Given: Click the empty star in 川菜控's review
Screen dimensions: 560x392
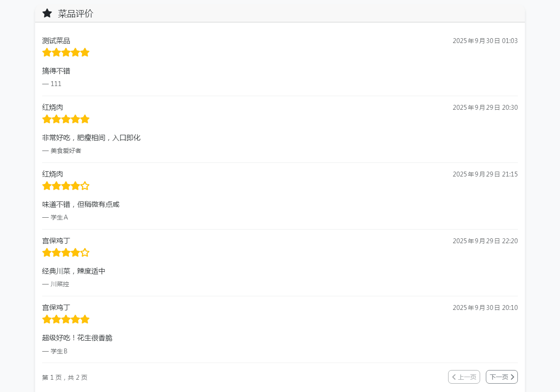Looking at the screenshot, I should click(85, 253).
